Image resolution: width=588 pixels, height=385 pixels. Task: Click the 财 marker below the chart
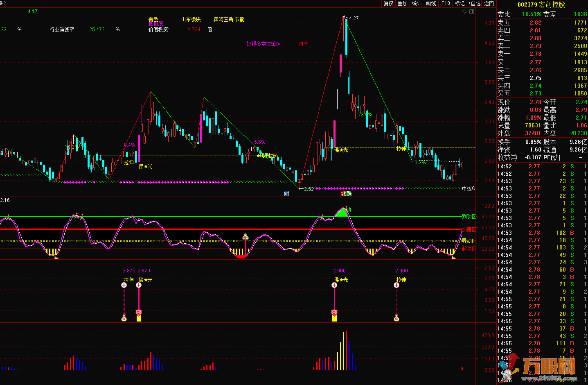coord(286,194)
